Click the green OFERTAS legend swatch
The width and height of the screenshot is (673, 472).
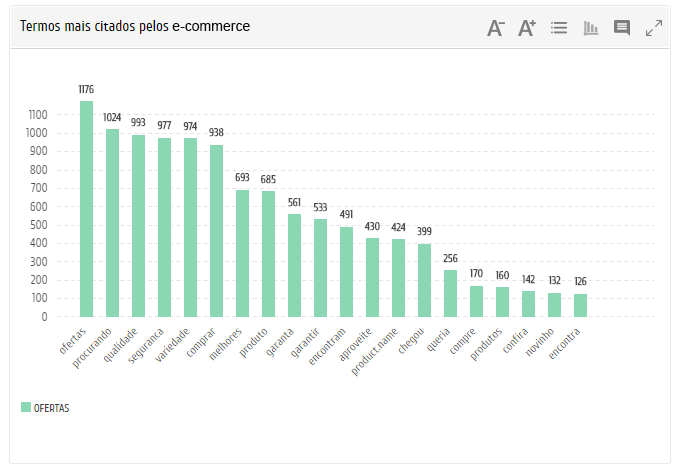coord(26,408)
